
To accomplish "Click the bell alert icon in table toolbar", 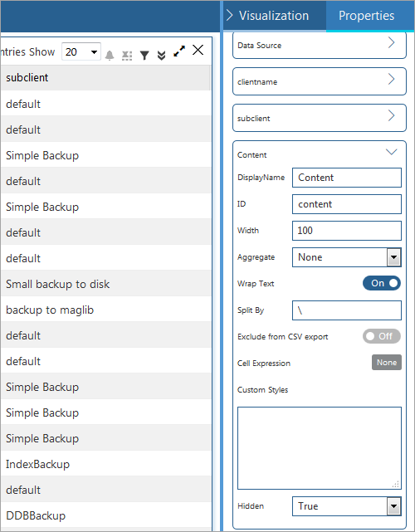I will click(110, 55).
